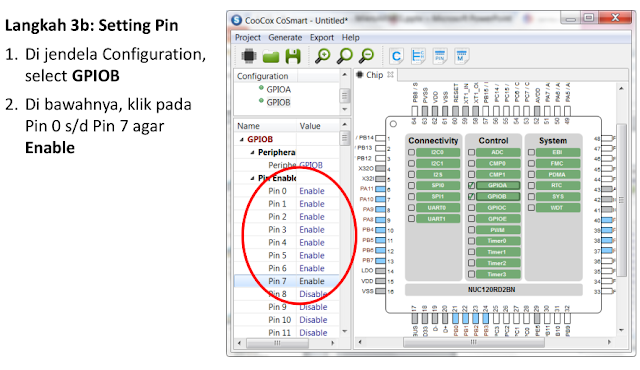
Task: Click the zoom-in magnifier icon
Action: click(322, 55)
